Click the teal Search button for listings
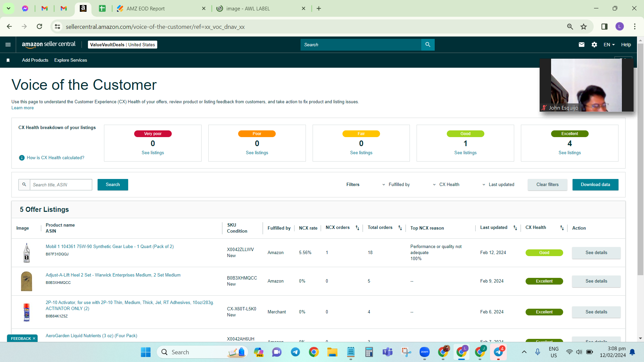644x362 pixels. click(113, 185)
